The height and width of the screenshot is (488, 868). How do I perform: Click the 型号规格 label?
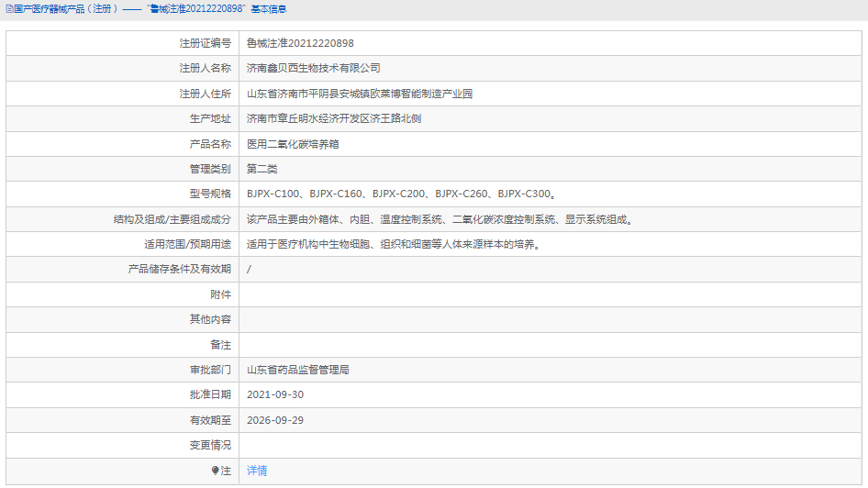(210, 194)
